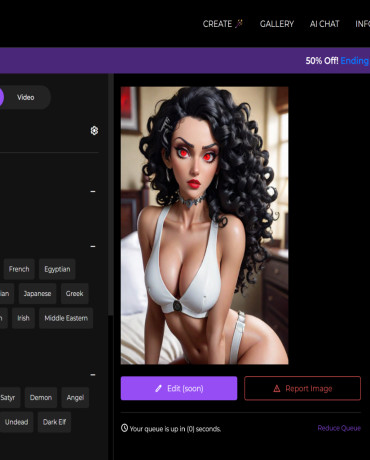Select the Egyptian tag
370x460 pixels.
pos(57,269)
